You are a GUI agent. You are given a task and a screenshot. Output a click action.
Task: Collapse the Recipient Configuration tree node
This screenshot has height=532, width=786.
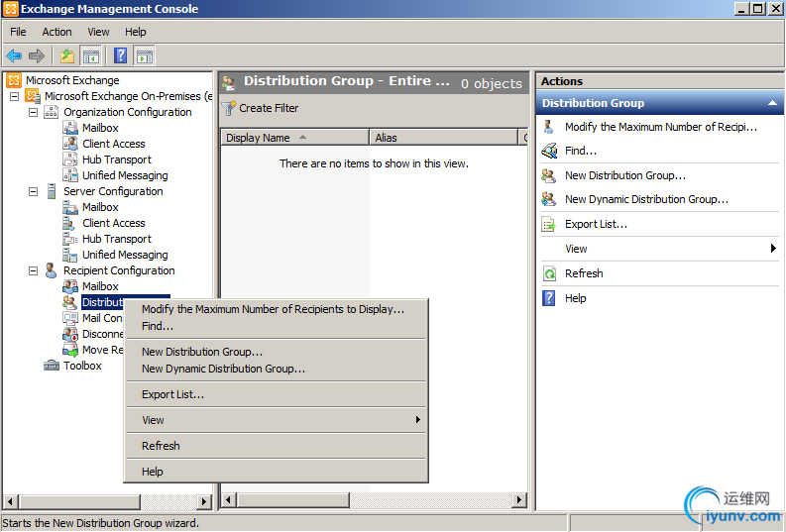[x=33, y=270]
